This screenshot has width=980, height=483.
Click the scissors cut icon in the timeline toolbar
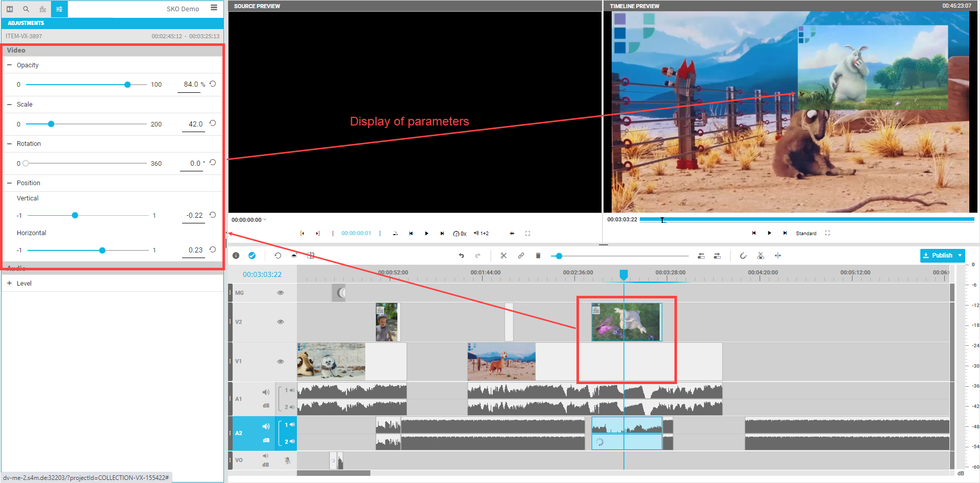click(x=504, y=256)
